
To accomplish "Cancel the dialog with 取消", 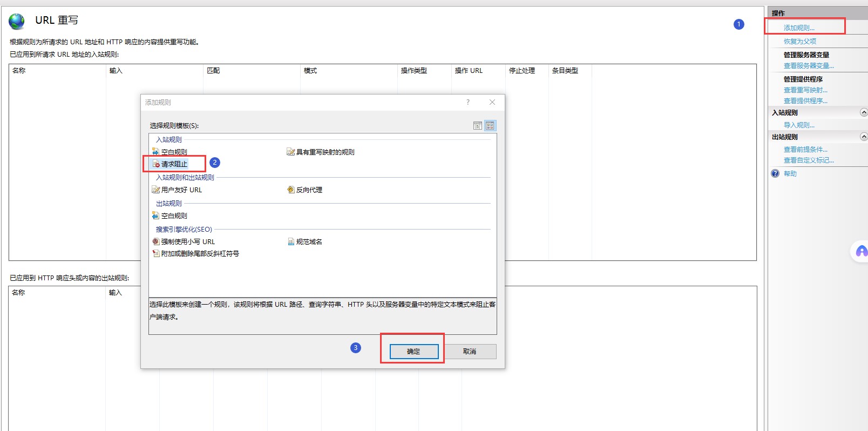I will click(470, 352).
